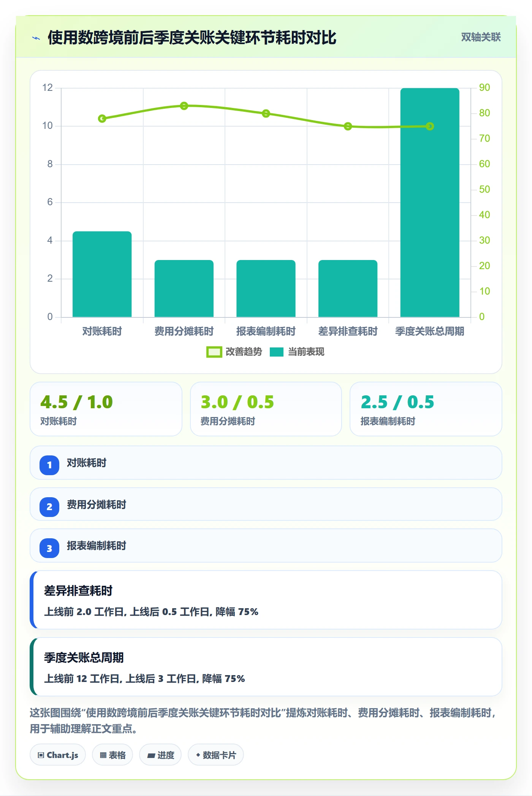Click the trend line point above 费用分摊耗时
The image size is (532, 796).
(184, 106)
